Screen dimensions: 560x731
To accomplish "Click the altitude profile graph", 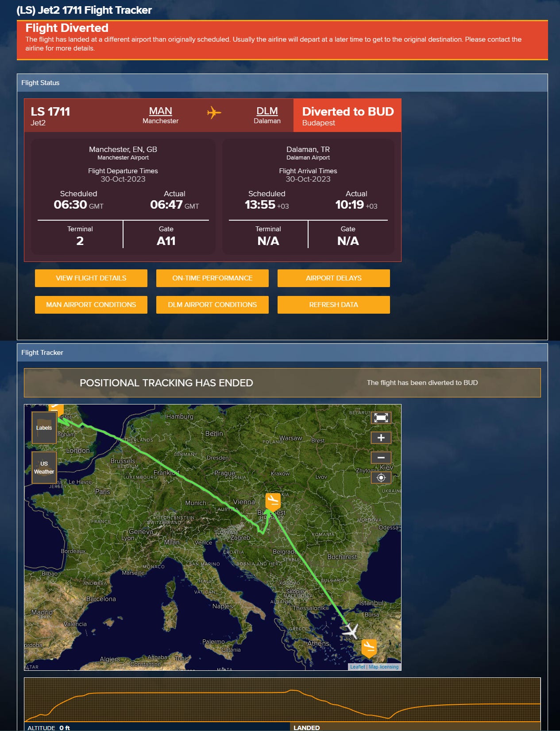I will click(x=282, y=700).
